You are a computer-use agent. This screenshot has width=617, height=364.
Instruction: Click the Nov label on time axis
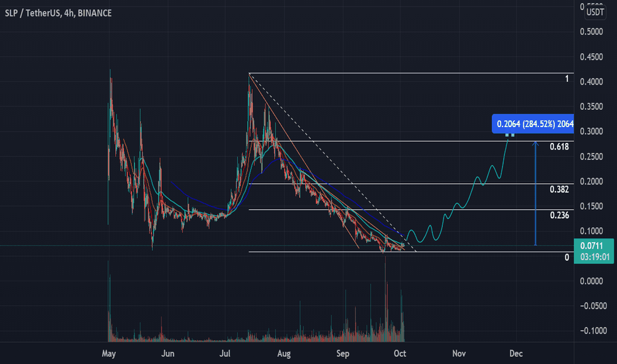pos(459,354)
